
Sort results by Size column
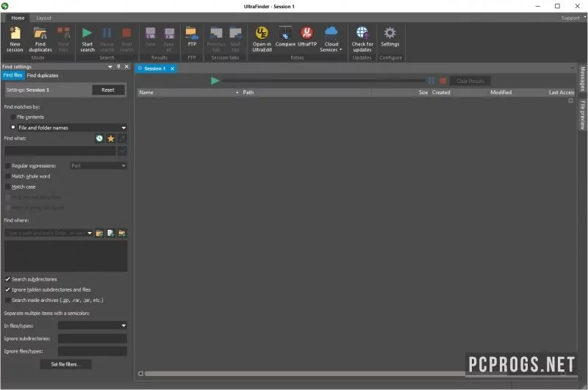coord(401,93)
